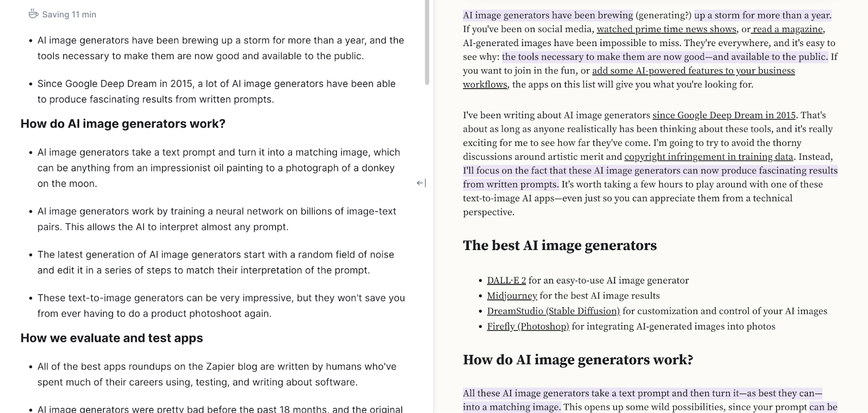Collapse the summary panel with the arrow icon

[x=421, y=183]
